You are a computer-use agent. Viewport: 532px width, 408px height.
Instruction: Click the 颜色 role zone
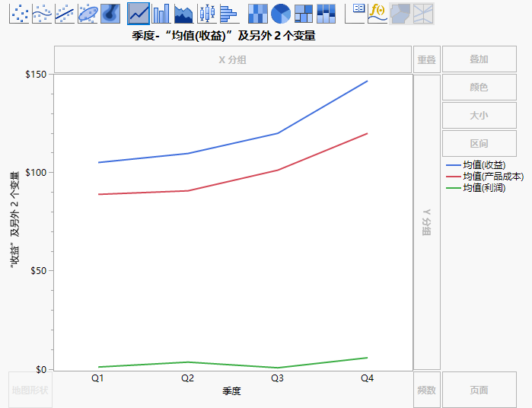[x=479, y=88]
